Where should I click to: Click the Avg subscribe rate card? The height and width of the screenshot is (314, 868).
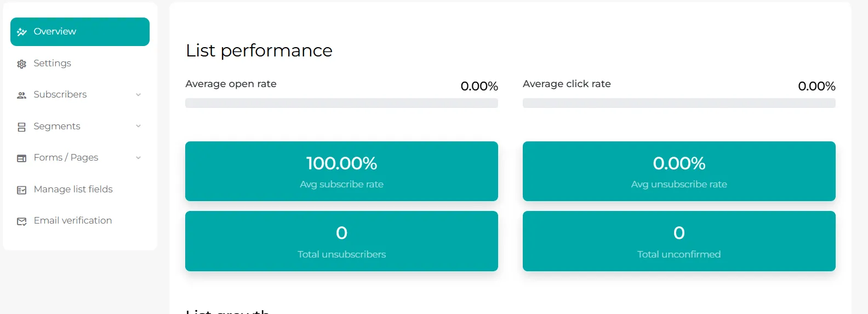341,172
